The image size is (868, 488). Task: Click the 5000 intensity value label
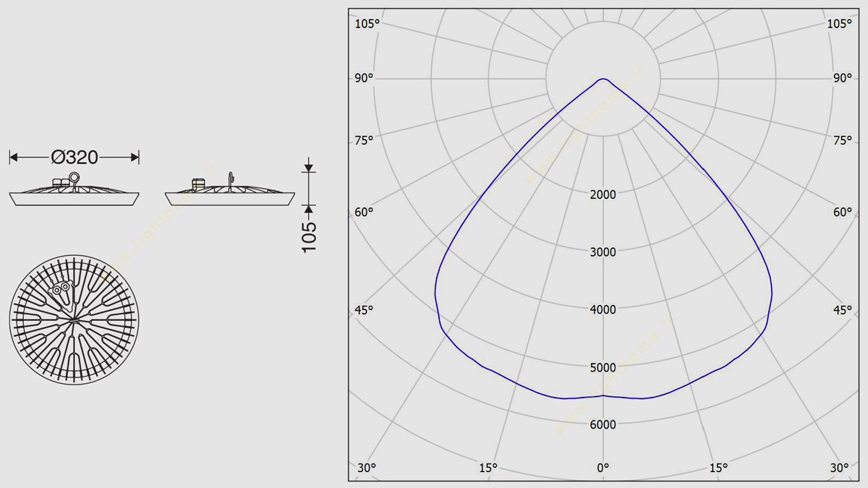point(603,367)
